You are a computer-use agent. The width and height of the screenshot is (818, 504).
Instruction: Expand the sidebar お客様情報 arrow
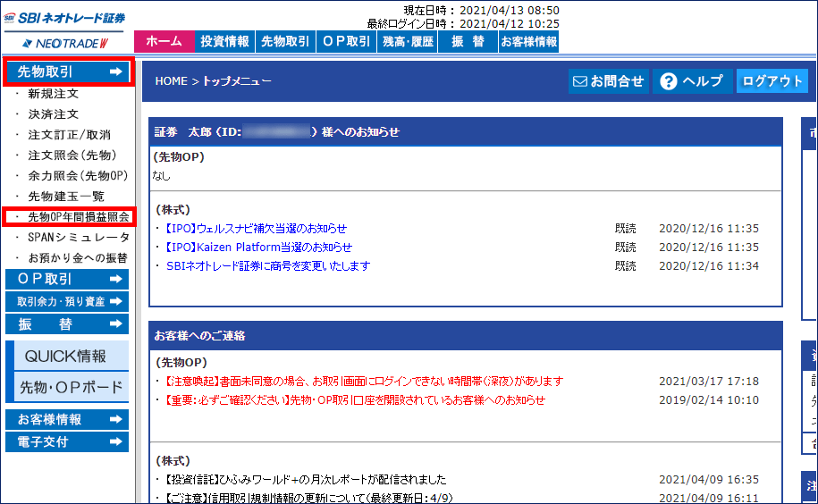click(x=116, y=419)
